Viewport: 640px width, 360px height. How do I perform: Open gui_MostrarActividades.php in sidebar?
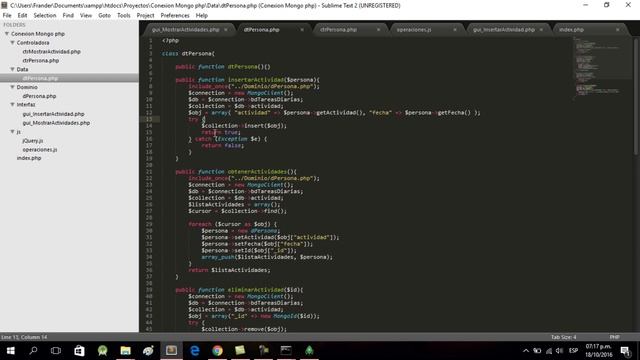[56, 123]
